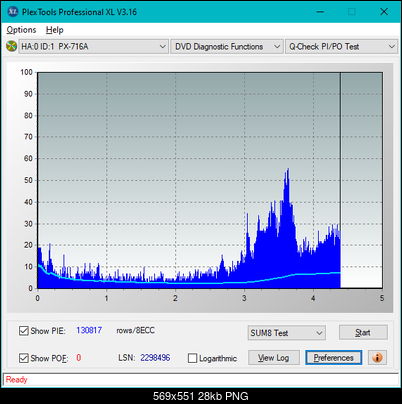Open the Preferences button
The image size is (402, 404).
(x=333, y=358)
